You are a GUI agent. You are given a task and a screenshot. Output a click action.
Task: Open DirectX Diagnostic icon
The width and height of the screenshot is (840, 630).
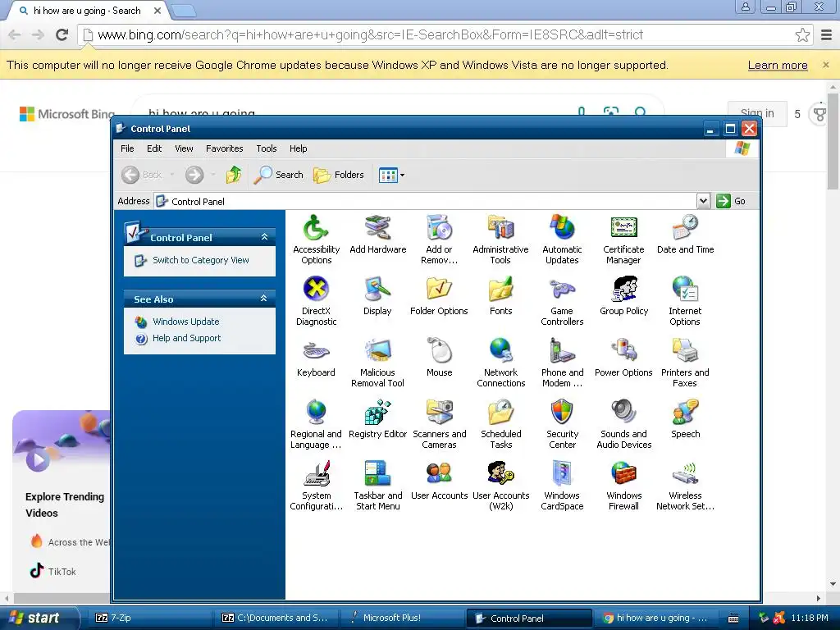[316, 301]
